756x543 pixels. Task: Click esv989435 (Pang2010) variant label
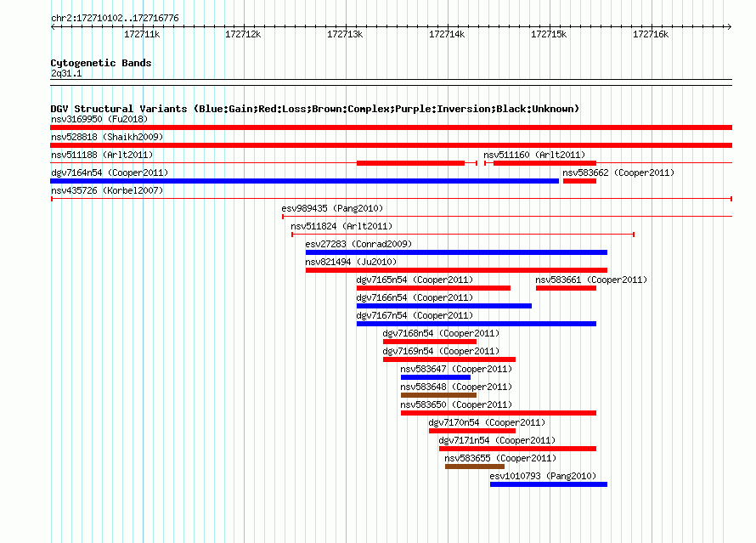[x=332, y=208]
